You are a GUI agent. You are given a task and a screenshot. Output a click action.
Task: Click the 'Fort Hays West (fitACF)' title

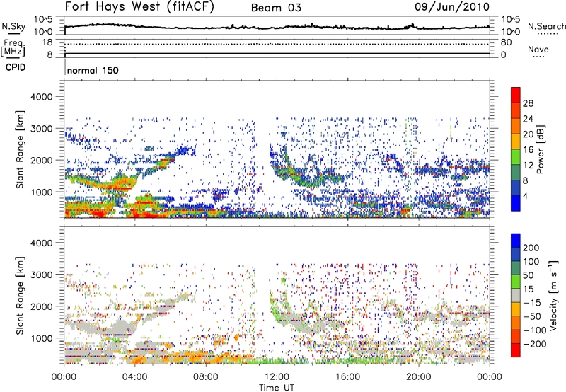(139, 7)
